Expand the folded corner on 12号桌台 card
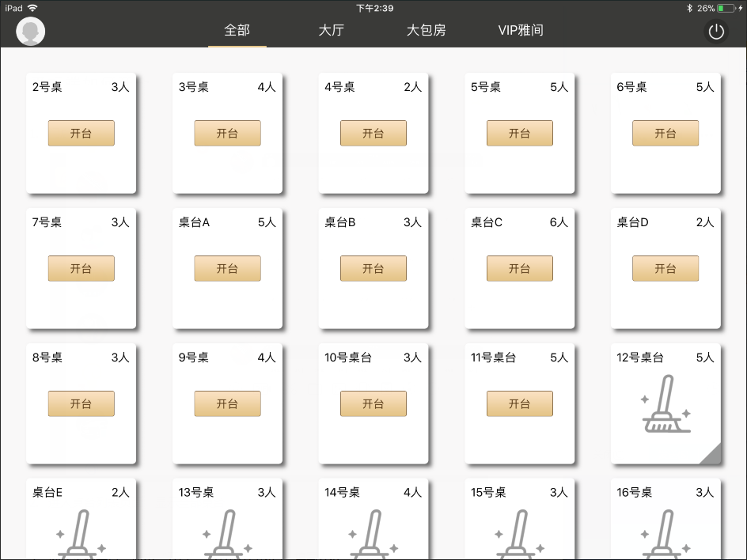This screenshot has width=747, height=560. point(711,455)
